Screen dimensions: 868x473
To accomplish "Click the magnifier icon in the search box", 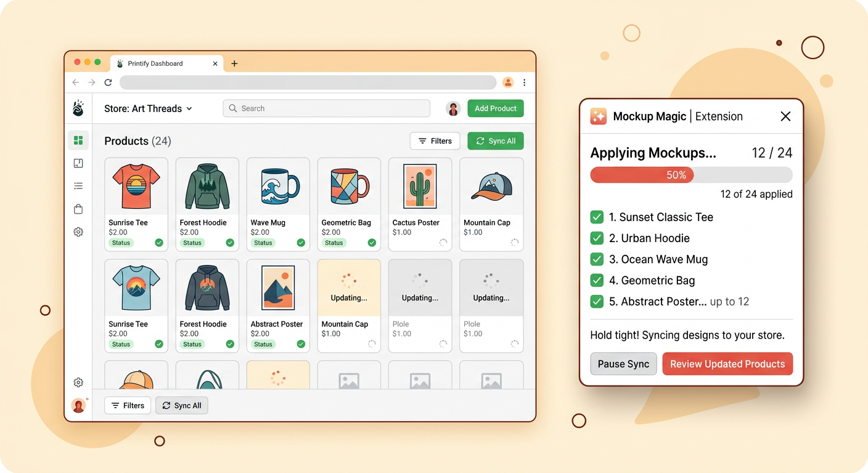I will (x=233, y=108).
